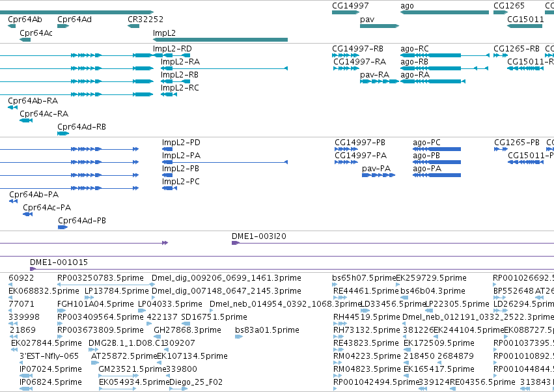Click the RP003250783.5prime EST label
Viewport: 554px width, 392px height.
101,278
